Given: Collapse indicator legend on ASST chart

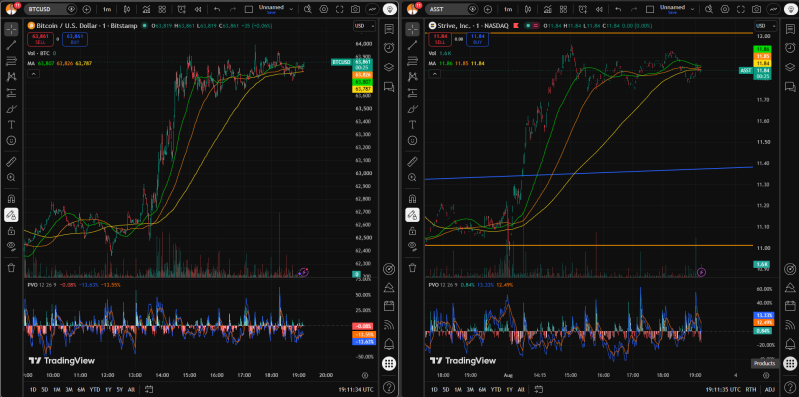Looking at the screenshot, I should click(x=434, y=74).
